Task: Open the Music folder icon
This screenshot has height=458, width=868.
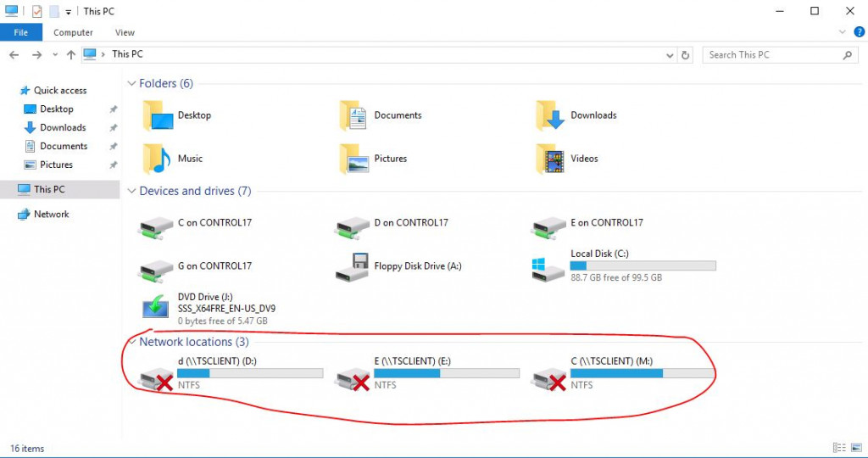Action: coord(157,159)
